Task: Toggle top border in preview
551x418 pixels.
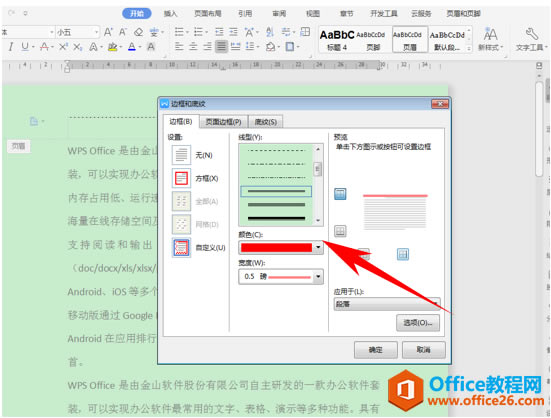Action: tap(340, 194)
